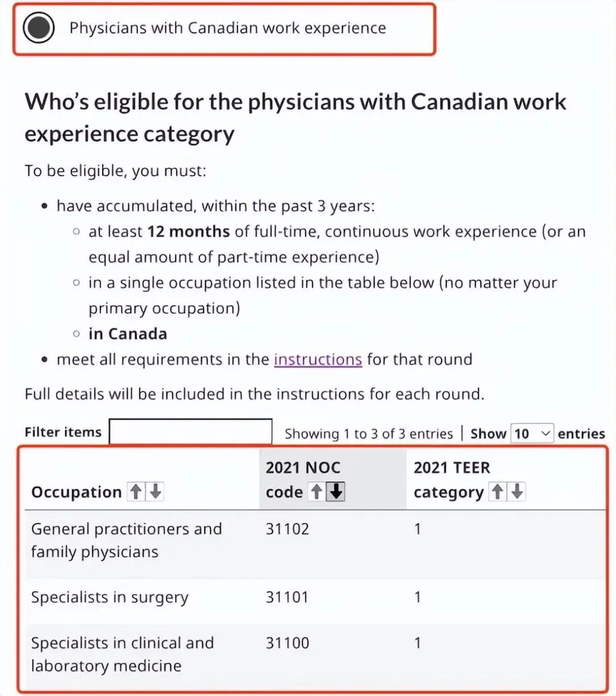Click NOC code 31100 cell

point(287,643)
